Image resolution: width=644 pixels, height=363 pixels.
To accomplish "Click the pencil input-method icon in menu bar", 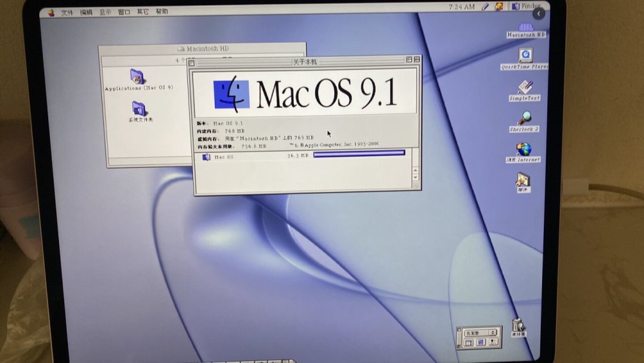I will 485,7.
